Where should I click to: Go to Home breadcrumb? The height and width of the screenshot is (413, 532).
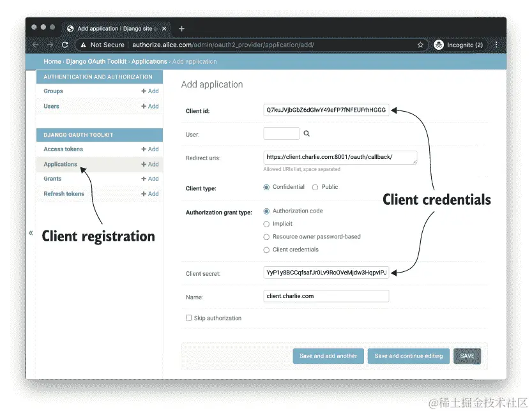(52, 61)
